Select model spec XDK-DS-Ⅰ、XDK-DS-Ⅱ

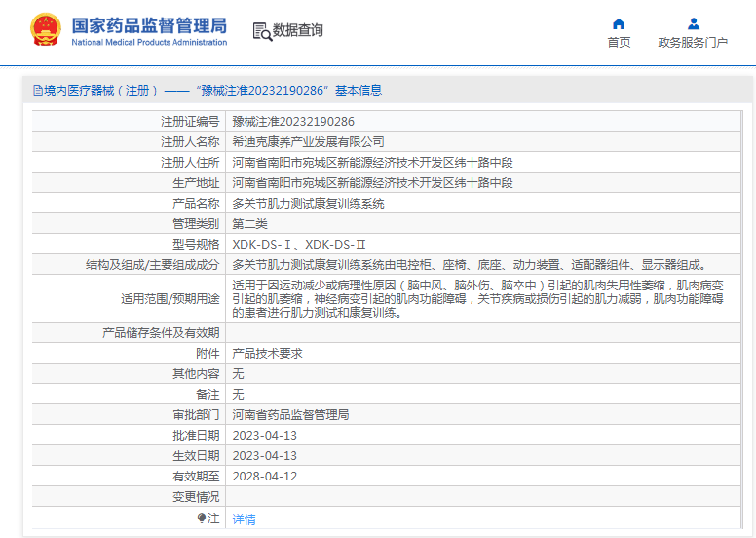coord(299,245)
